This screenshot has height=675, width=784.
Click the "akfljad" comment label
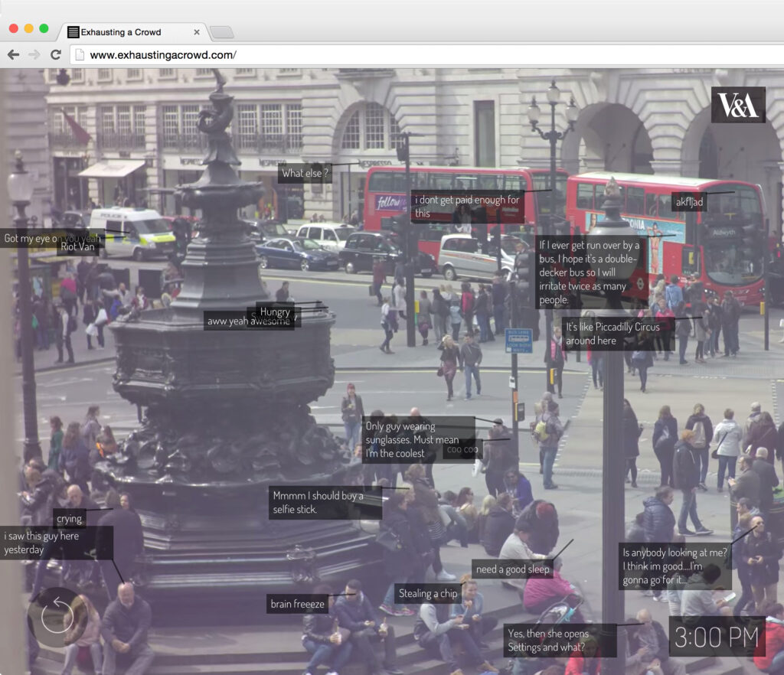[x=688, y=202]
